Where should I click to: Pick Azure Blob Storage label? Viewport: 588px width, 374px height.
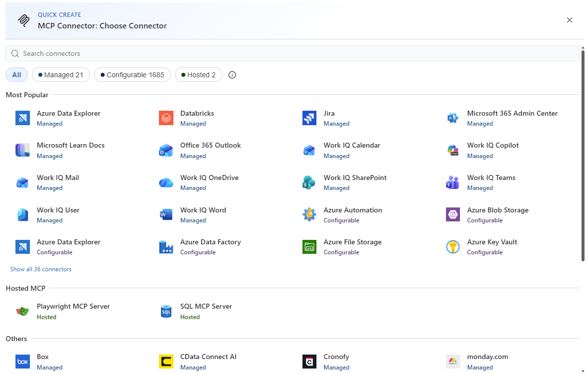[x=498, y=210]
